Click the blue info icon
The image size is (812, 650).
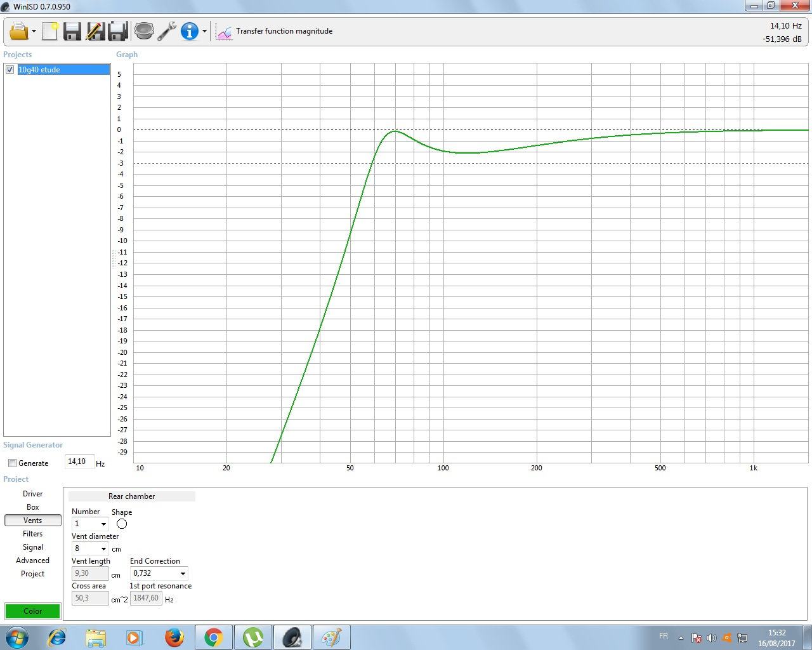(190, 31)
